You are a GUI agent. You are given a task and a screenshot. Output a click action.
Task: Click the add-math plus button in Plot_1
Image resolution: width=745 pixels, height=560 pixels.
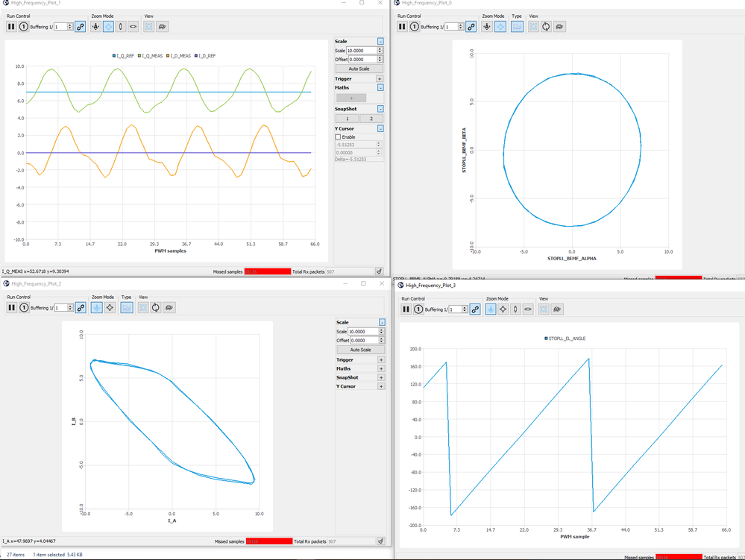click(351, 98)
